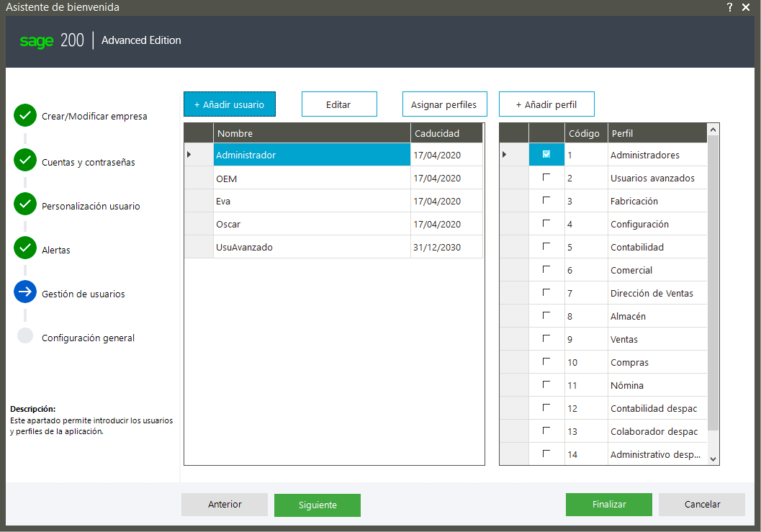This screenshot has height=532, width=761.
Task: Click the row pointer arrow beside Administrador
Action: coord(189,154)
